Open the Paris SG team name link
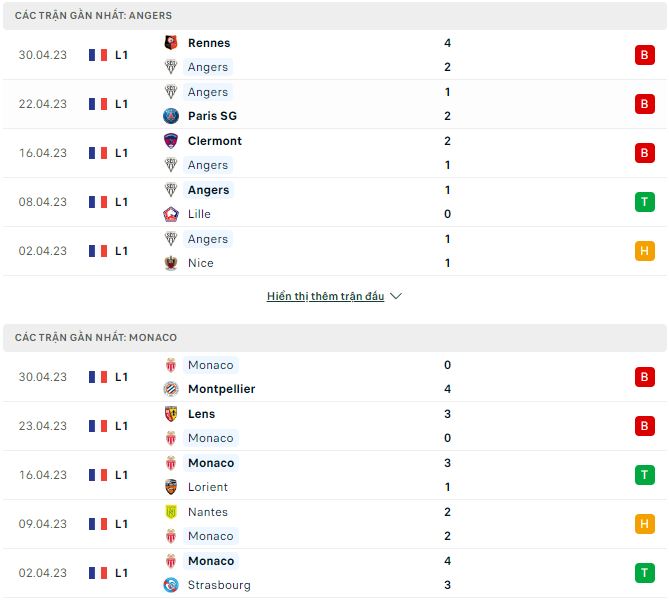 coord(212,116)
